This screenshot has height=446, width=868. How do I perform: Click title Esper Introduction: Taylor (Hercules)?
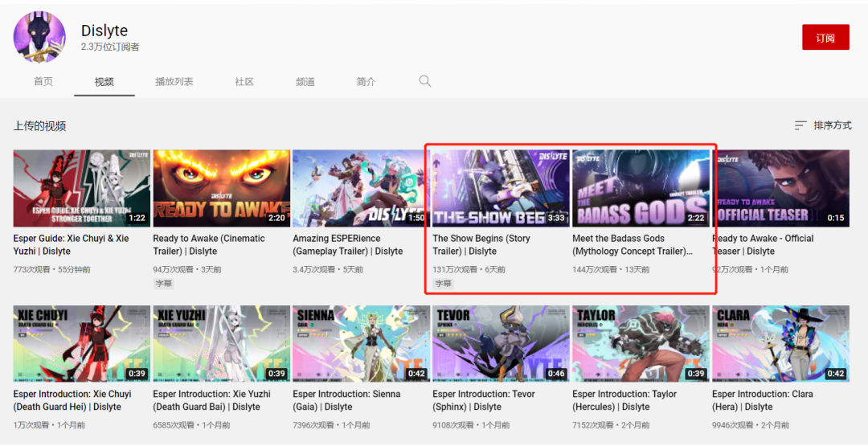[624, 400]
